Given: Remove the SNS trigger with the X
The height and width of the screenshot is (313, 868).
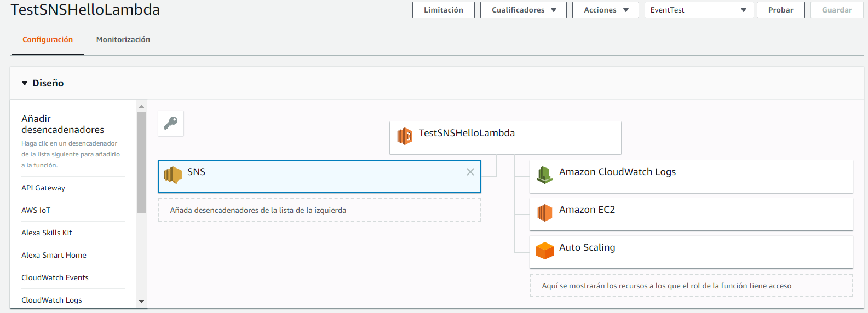Looking at the screenshot, I should coord(470,172).
